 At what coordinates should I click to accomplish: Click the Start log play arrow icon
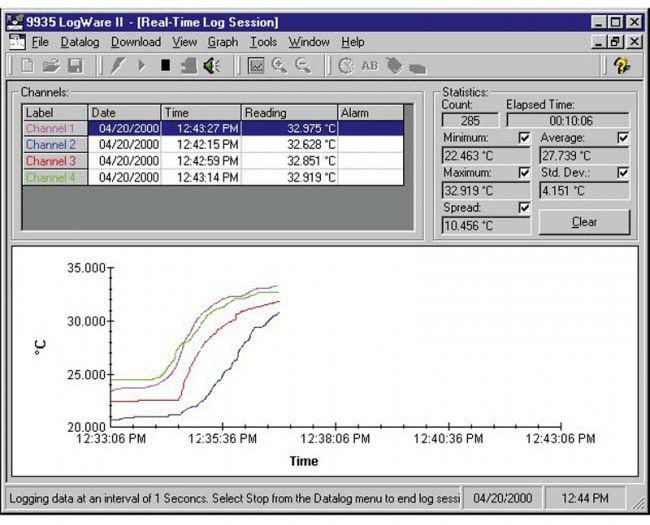click(142, 66)
